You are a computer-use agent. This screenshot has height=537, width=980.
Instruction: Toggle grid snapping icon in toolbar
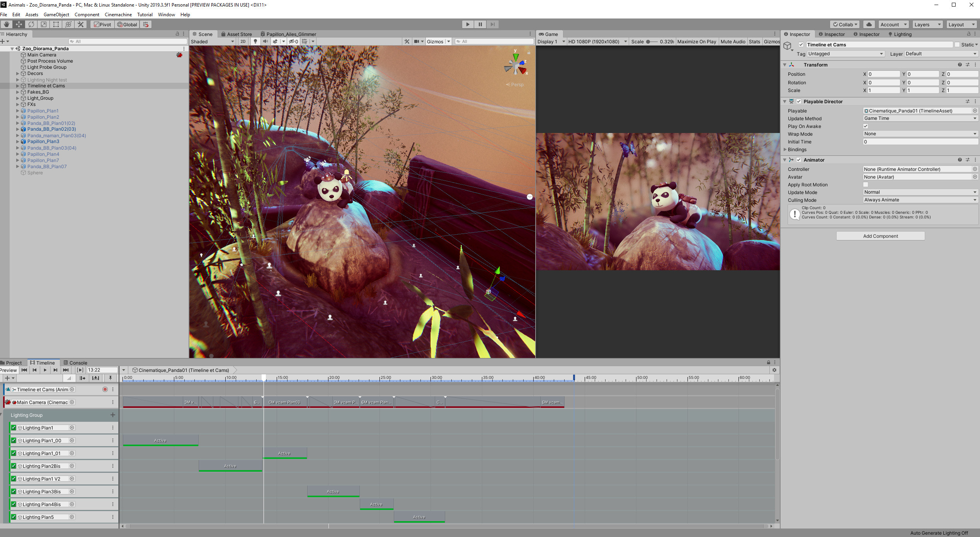tap(146, 24)
